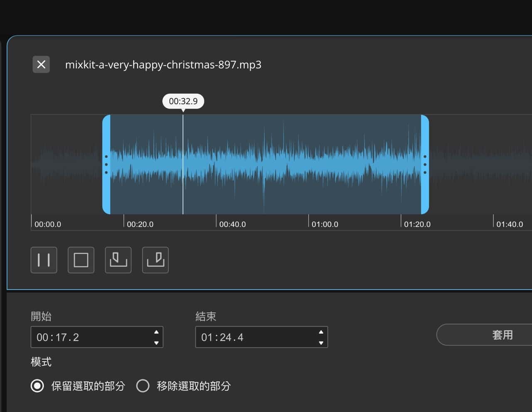Screen dimensions: 532x412
Task: Click the 00:32.9 playhead time bubble
Action: tap(183, 101)
